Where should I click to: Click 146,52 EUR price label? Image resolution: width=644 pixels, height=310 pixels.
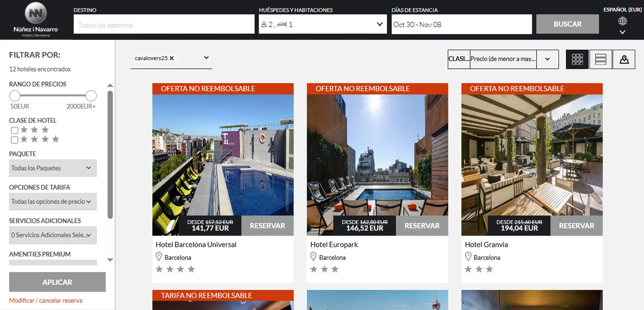(x=365, y=228)
